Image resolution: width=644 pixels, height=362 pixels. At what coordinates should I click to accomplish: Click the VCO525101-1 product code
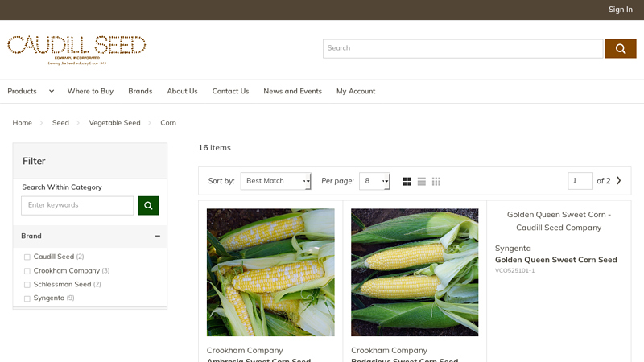pyautogui.click(x=514, y=271)
